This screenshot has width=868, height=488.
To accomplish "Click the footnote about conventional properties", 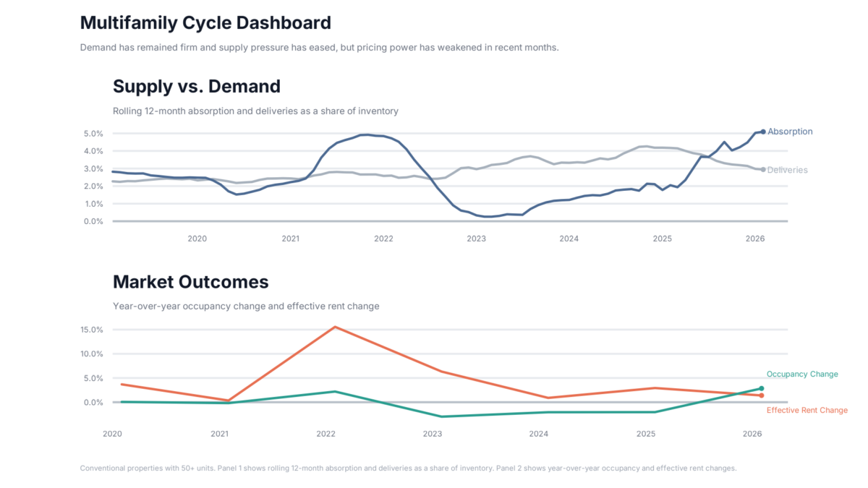I will coord(408,468).
